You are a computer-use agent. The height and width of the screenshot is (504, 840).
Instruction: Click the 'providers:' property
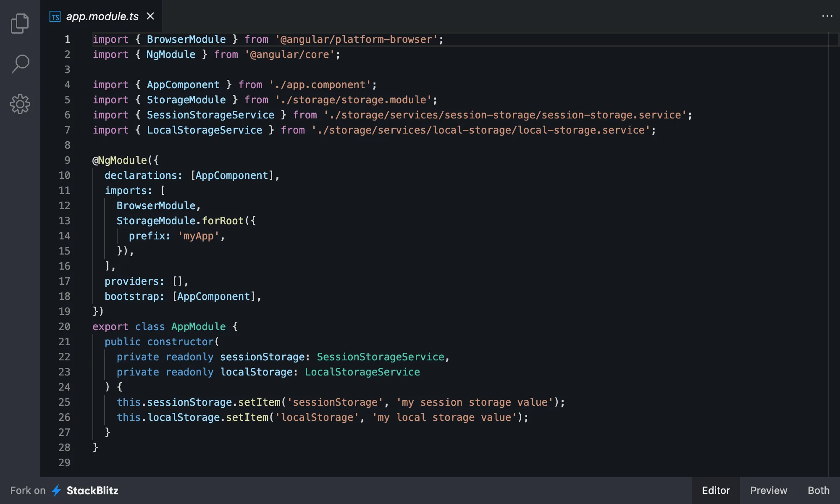[x=134, y=281]
